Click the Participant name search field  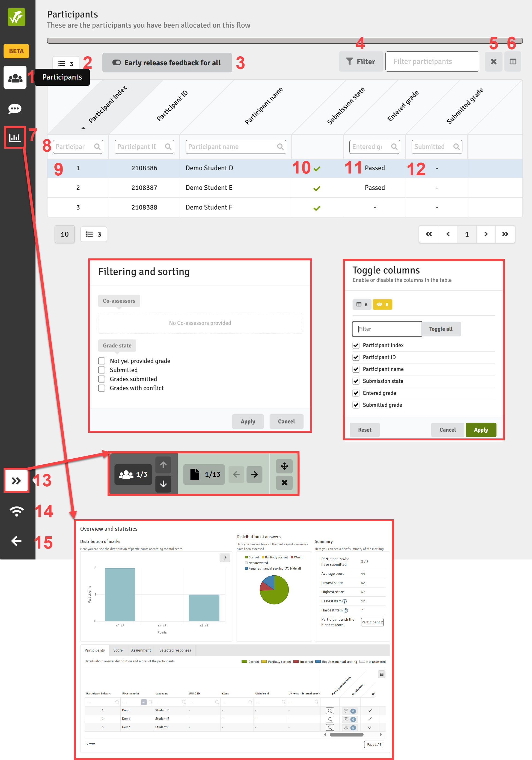[236, 147]
